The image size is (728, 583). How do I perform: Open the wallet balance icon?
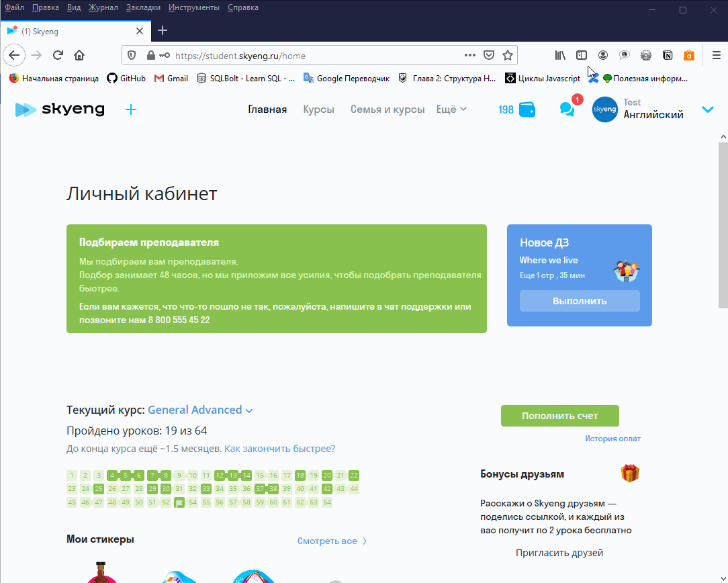click(x=527, y=109)
